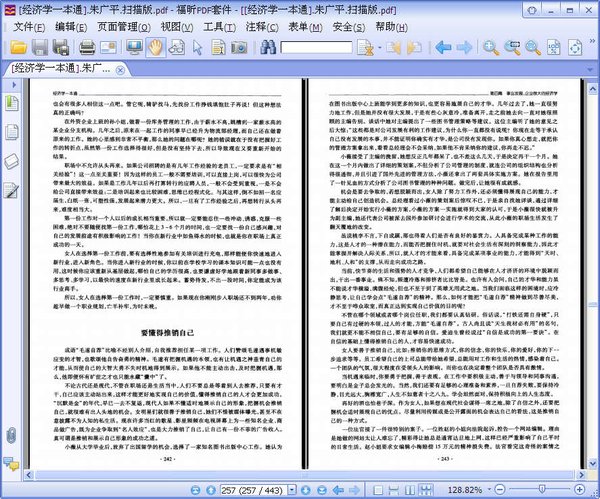
Task: Click the Fit Page icon
Action: pos(575,47)
